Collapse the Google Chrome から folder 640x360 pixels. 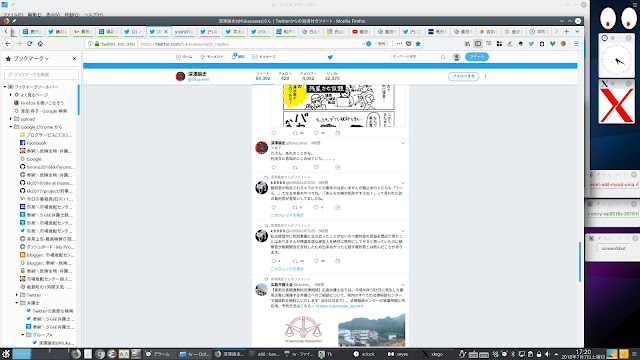(11, 127)
